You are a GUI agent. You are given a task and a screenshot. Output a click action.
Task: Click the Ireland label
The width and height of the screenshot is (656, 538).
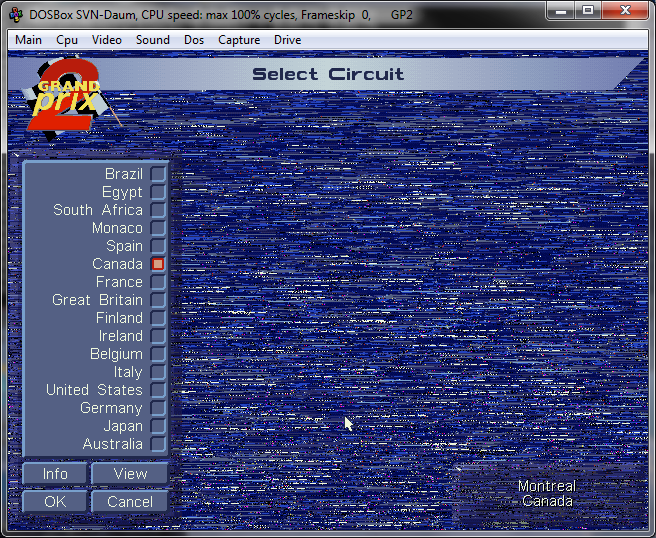click(x=120, y=336)
